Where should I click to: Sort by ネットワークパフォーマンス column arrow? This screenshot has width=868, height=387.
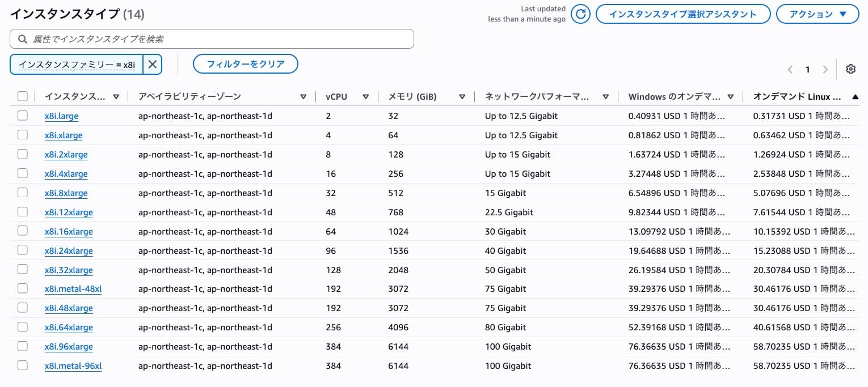tap(606, 97)
